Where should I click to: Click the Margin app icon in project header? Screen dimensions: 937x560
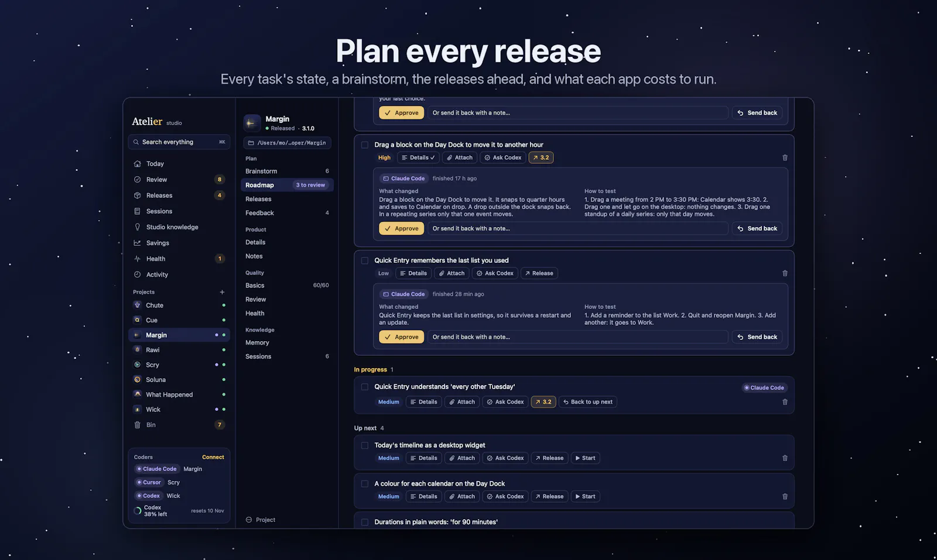[x=252, y=123]
